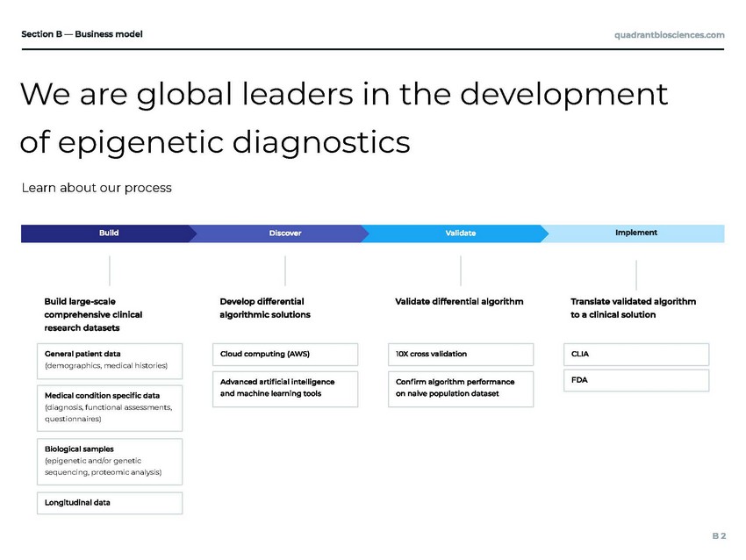The width and height of the screenshot is (746, 560).
Task: Click the General patient data box
Action: click(110, 359)
